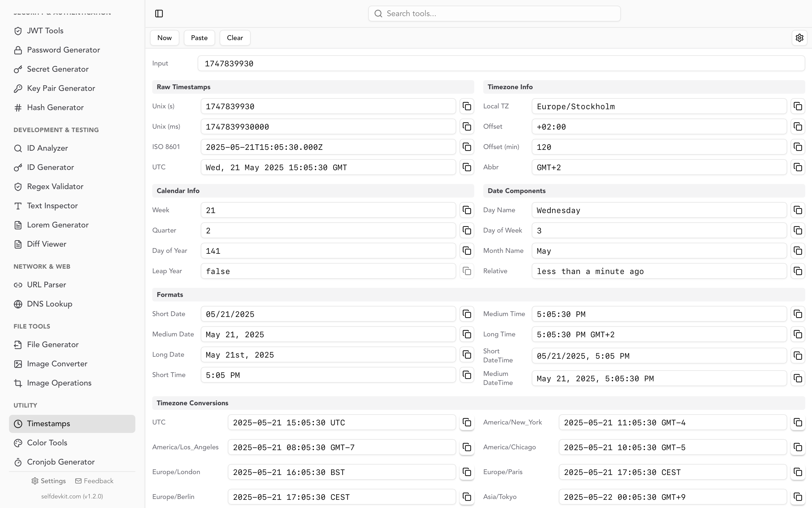Copy the Short Time format
Viewport: 812px width, 508px height.
(x=467, y=375)
